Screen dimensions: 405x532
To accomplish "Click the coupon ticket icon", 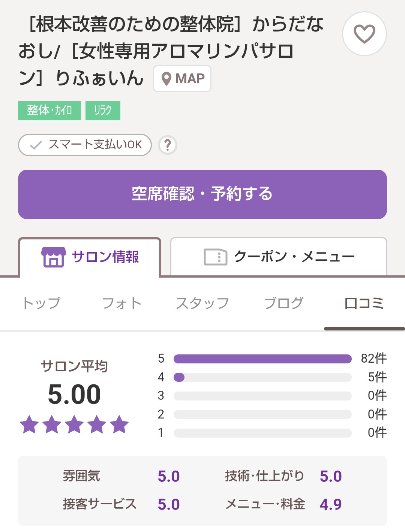I will [215, 257].
